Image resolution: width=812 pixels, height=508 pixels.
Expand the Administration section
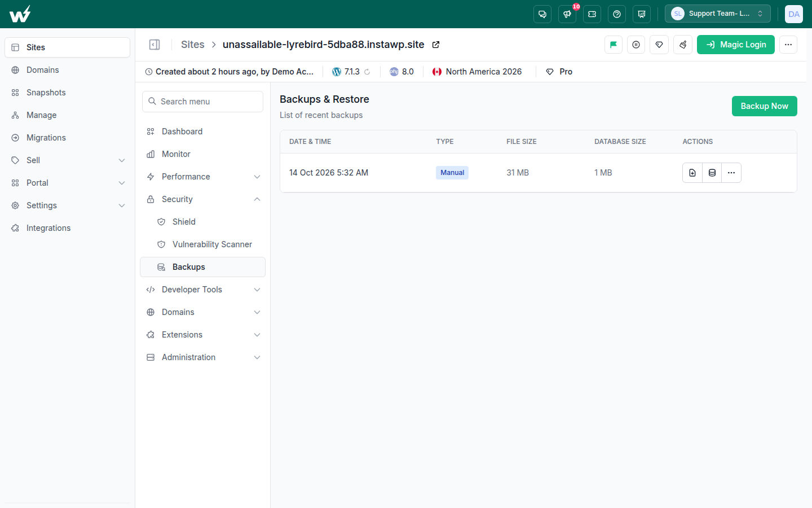click(x=202, y=357)
